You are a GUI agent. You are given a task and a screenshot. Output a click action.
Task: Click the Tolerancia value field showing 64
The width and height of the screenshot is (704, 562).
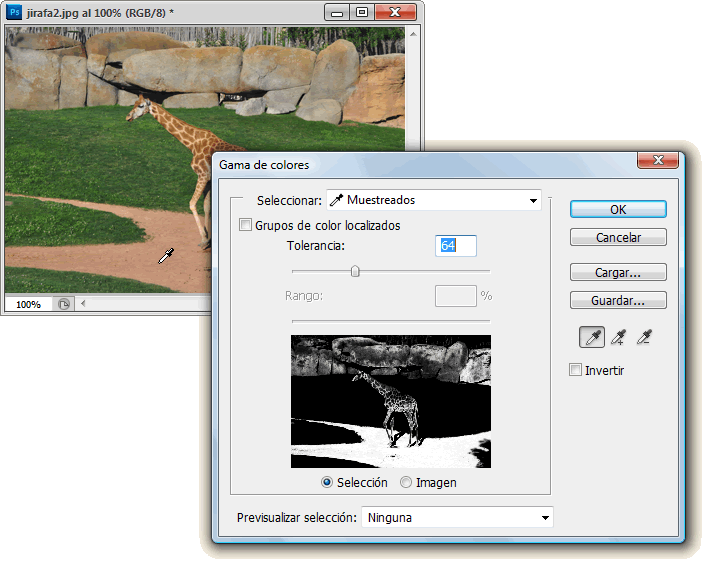click(456, 246)
